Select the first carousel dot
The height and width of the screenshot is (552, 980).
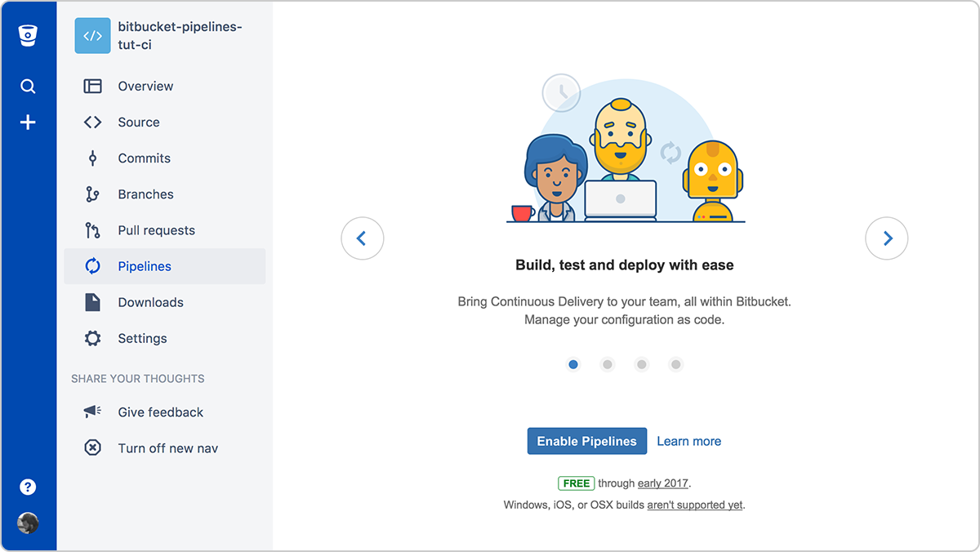(x=573, y=364)
